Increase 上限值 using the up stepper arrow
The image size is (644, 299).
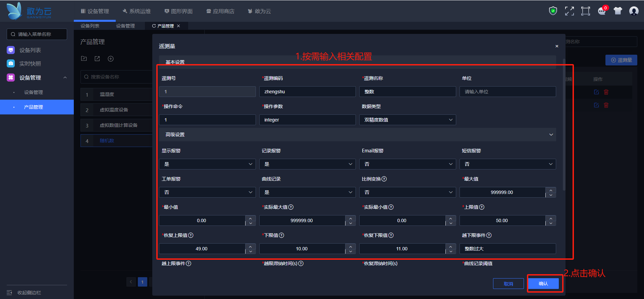[551, 218]
